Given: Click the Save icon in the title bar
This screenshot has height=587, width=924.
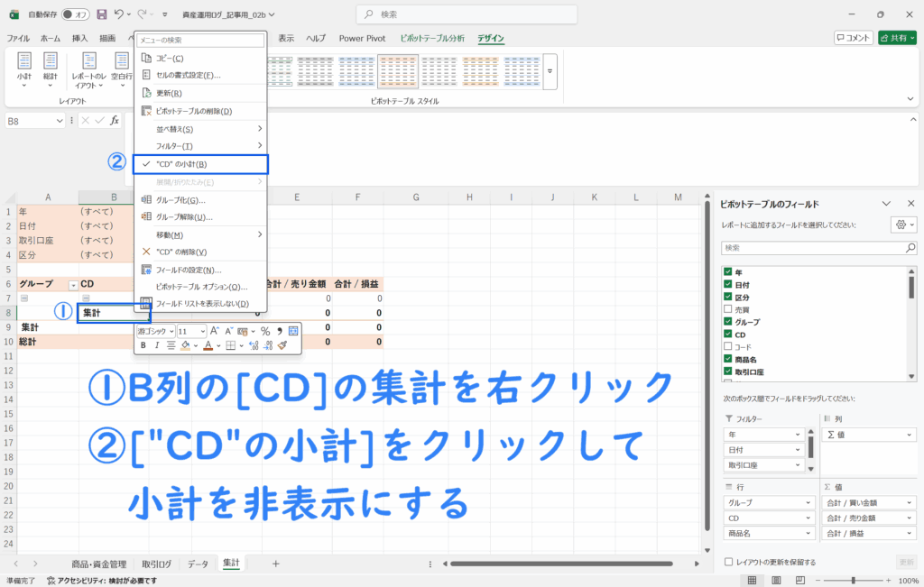Looking at the screenshot, I should click(101, 15).
